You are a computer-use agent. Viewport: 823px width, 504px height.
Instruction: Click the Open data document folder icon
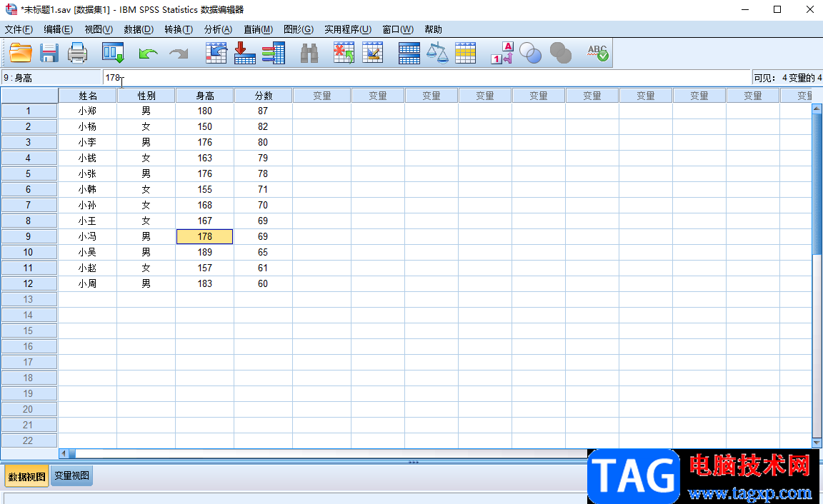[21, 53]
